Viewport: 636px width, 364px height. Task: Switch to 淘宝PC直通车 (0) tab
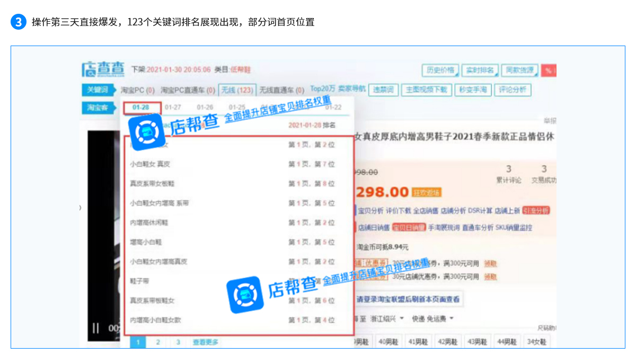click(x=188, y=90)
